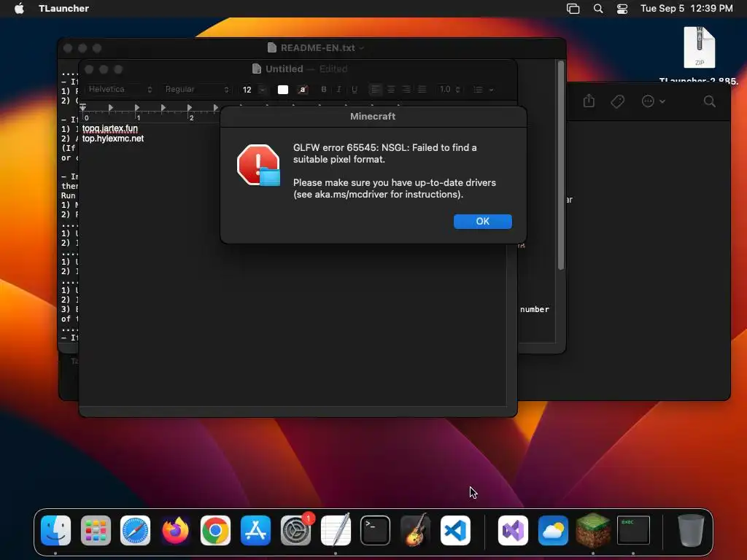Open Terminal from the Dock

click(376, 530)
